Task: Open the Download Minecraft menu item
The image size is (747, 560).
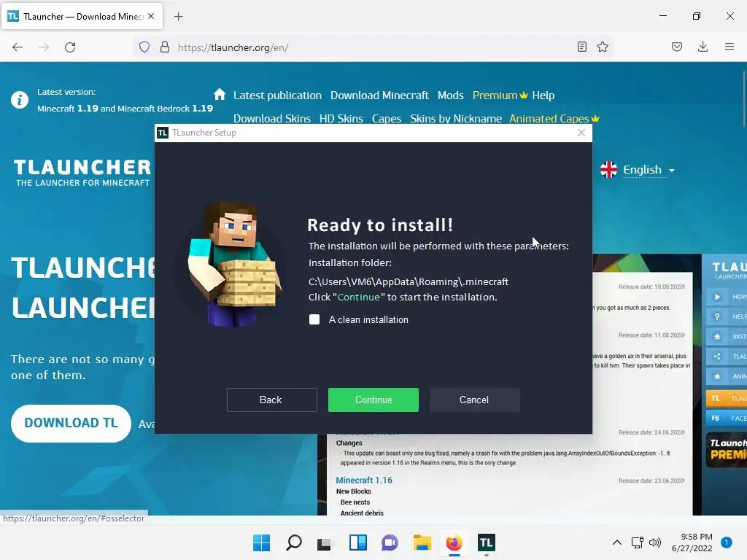Action: [379, 96]
